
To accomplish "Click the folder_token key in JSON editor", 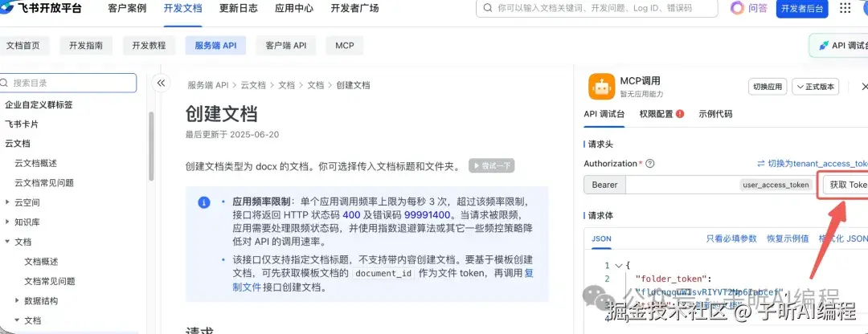I will tap(672, 279).
